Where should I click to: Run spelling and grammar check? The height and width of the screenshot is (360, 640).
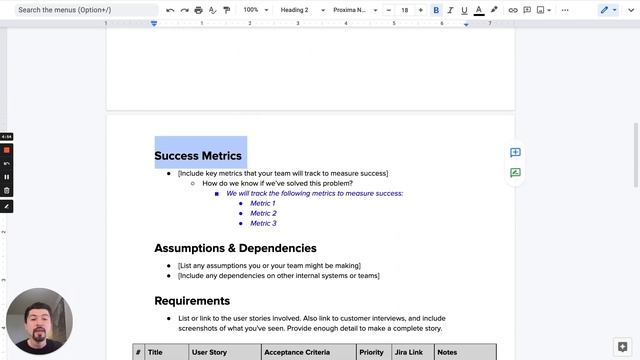pos(212,10)
